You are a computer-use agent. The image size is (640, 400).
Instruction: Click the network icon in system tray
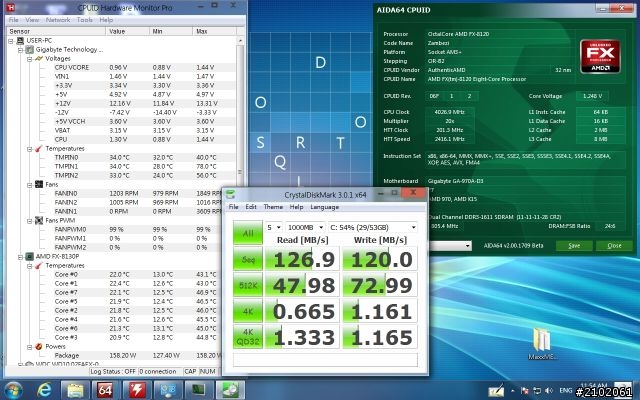click(x=538, y=391)
